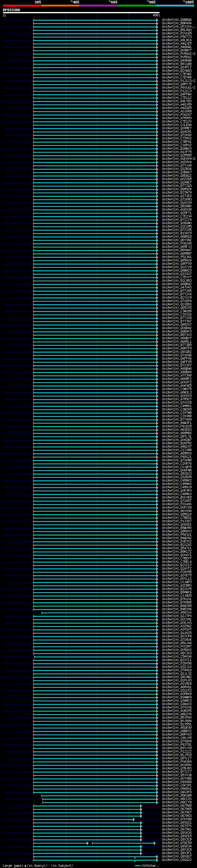Select the UniRef100_A0A365 entry
Image resolution: width=197 pixels, height=868 pixels.
coord(176,386)
